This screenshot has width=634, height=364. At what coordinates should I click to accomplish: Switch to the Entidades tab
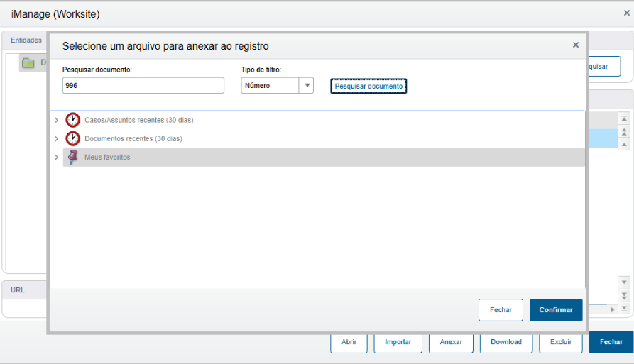click(26, 40)
